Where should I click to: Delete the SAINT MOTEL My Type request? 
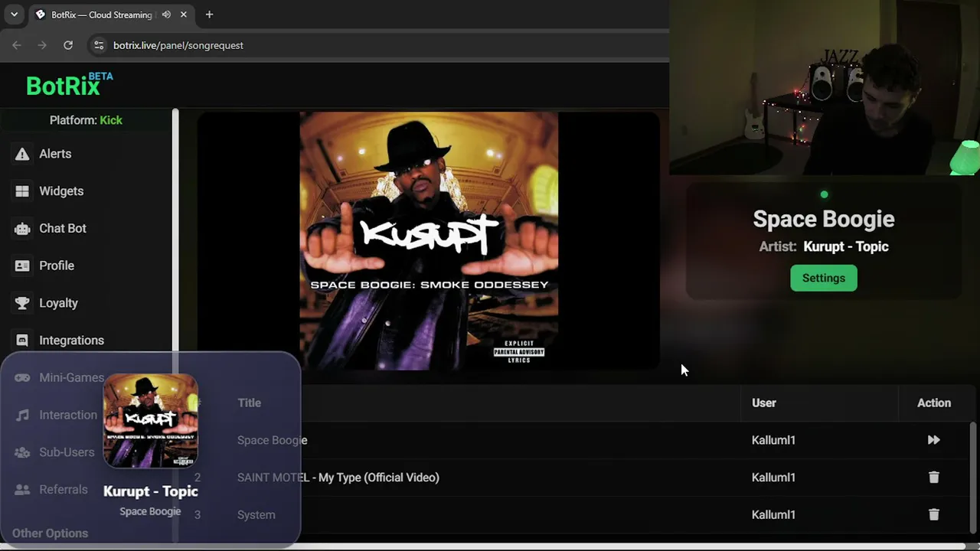[x=933, y=478]
